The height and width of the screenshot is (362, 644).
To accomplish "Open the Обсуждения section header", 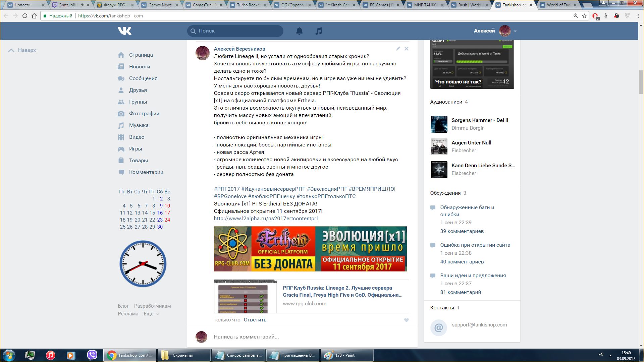I will [445, 193].
